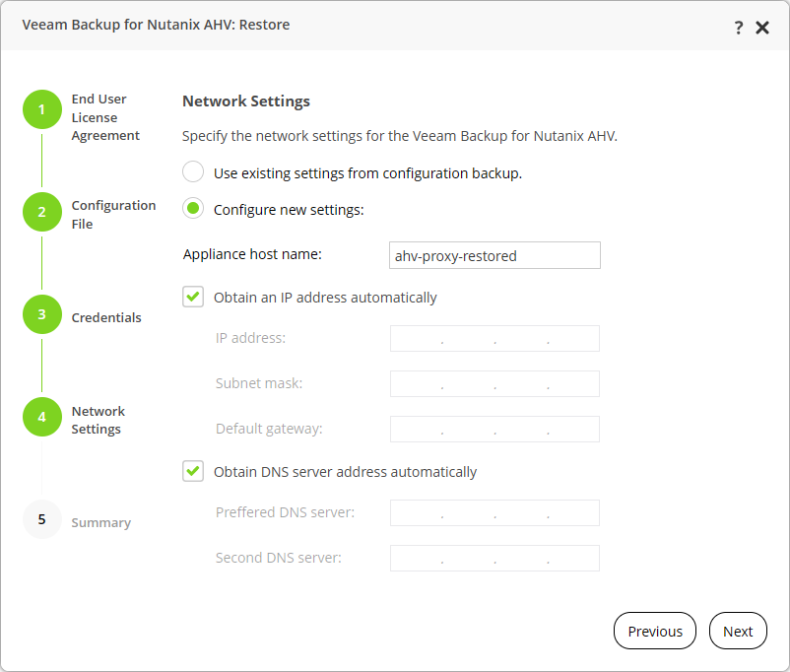Click the Appliance host name label
Image resolution: width=790 pixels, height=672 pixels.
coord(252,254)
